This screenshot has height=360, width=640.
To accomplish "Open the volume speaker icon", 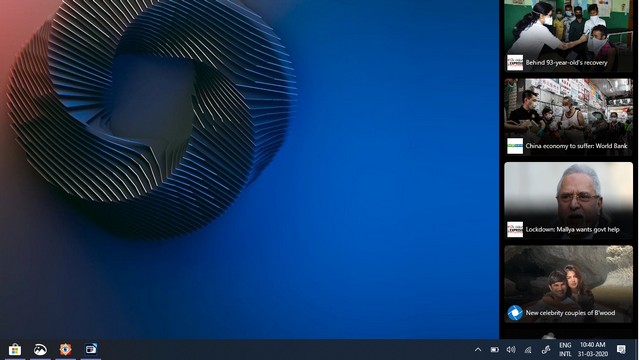I will 511,350.
